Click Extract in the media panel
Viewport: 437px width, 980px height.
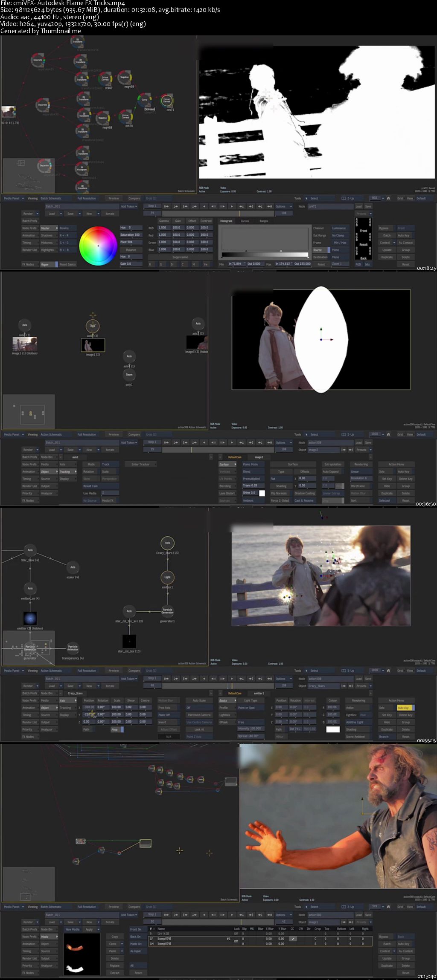(x=115, y=973)
